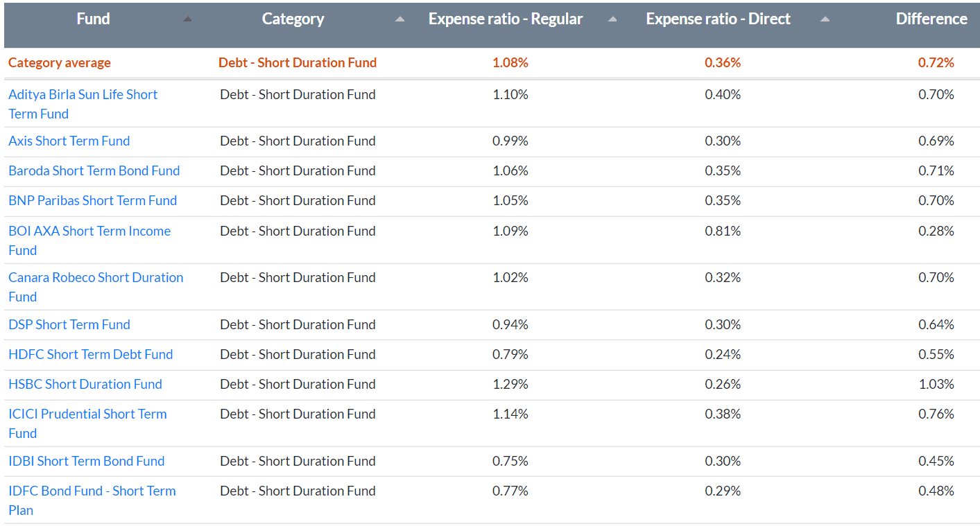Select HDFC difference value 0.55%
The width and height of the screenshot is (980, 526).
(x=936, y=354)
